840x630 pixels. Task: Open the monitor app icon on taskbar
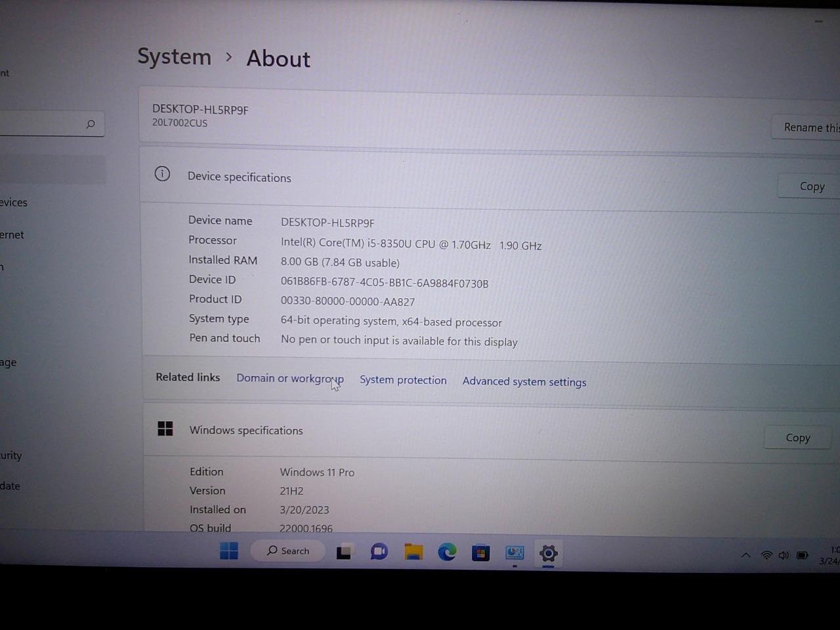514,553
